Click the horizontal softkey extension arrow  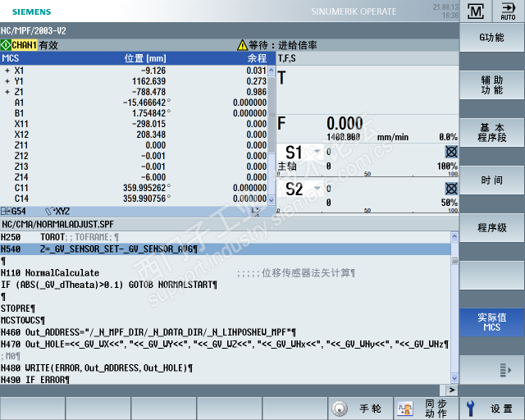[x=452, y=390]
